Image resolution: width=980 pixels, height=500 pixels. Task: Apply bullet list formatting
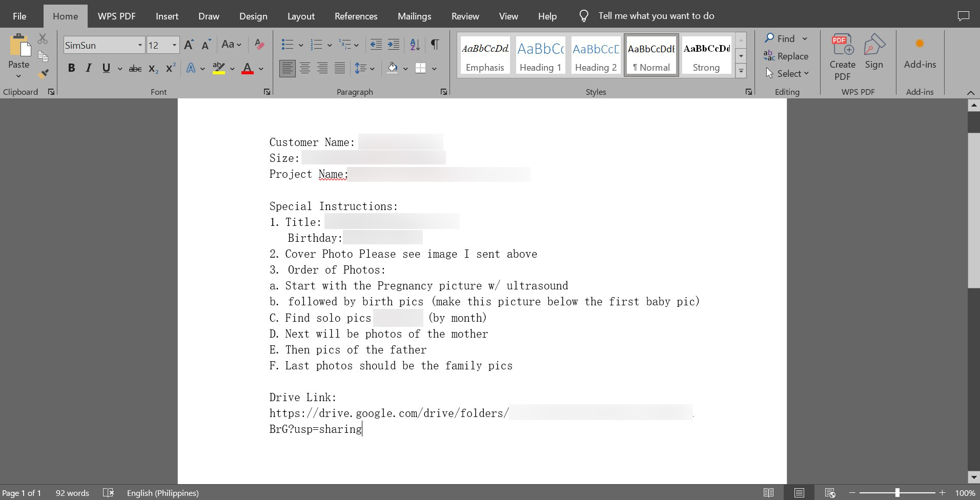288,45
